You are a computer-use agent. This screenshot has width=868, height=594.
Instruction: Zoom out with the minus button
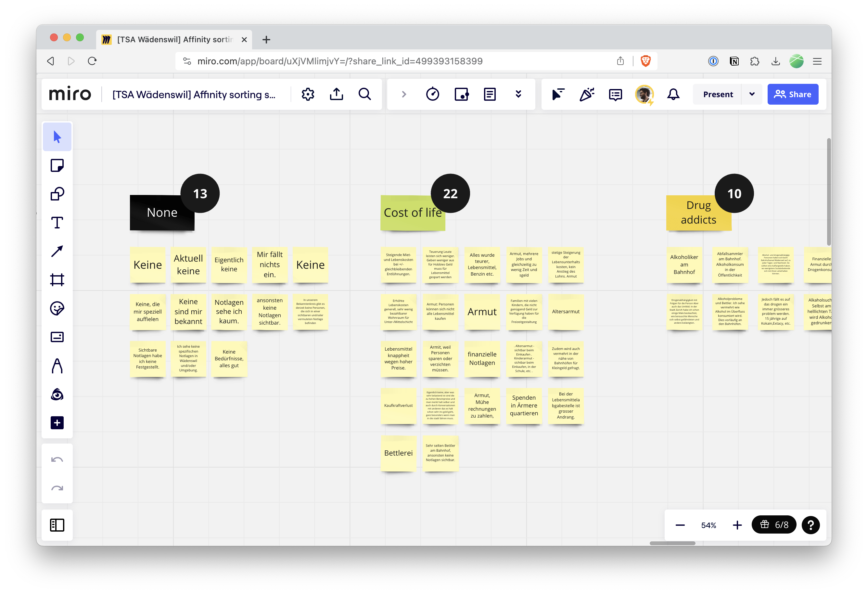point(680,525)
